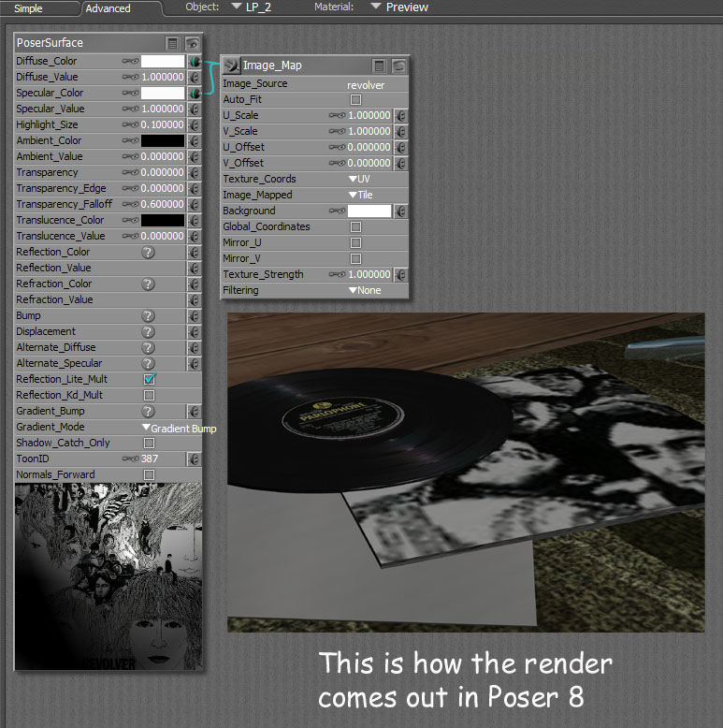Enable the Mirror_V checkbox
Screen dimensions: 723x728
[x=356, y=258]
